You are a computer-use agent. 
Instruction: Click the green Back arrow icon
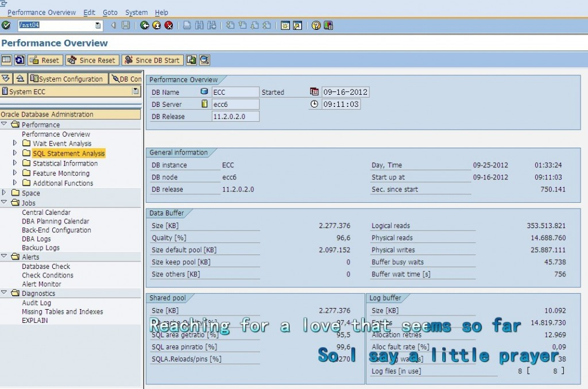pyautogui.click(x=143, y=25)
